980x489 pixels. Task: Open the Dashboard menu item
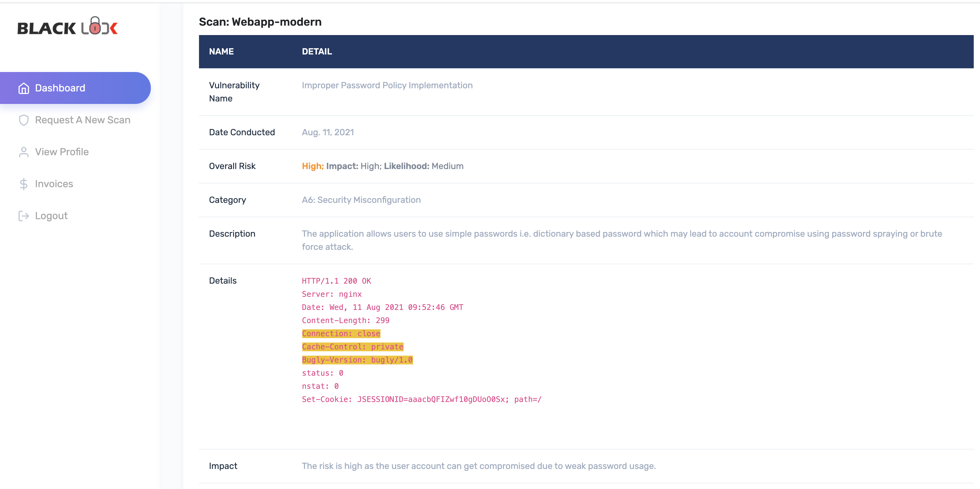[x=60, y=88]
